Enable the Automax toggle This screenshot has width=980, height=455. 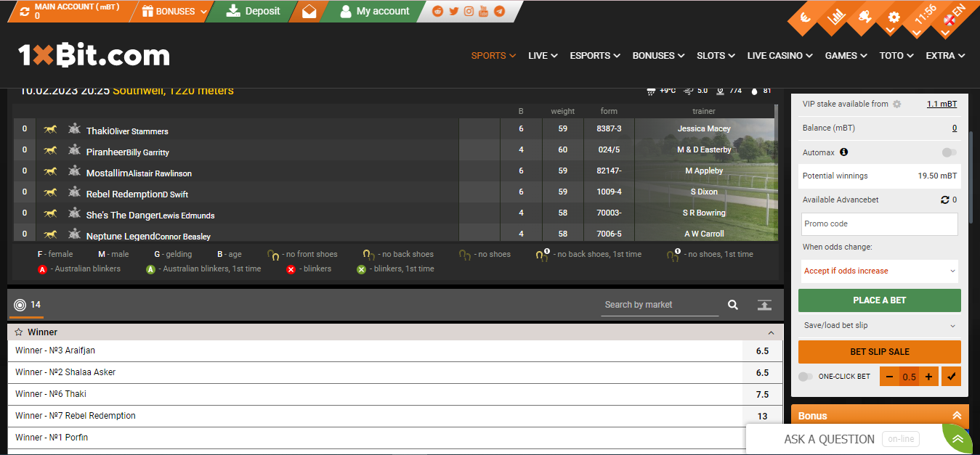(x=949, y=152)
